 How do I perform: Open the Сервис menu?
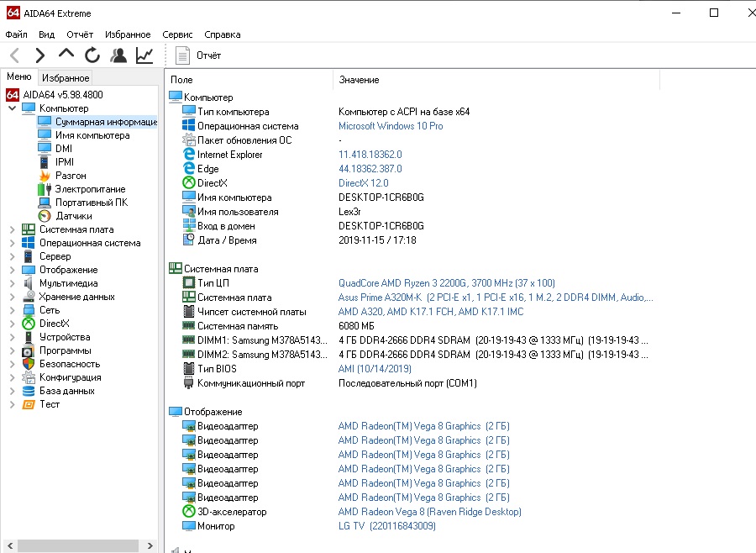[x=177, y=34]
